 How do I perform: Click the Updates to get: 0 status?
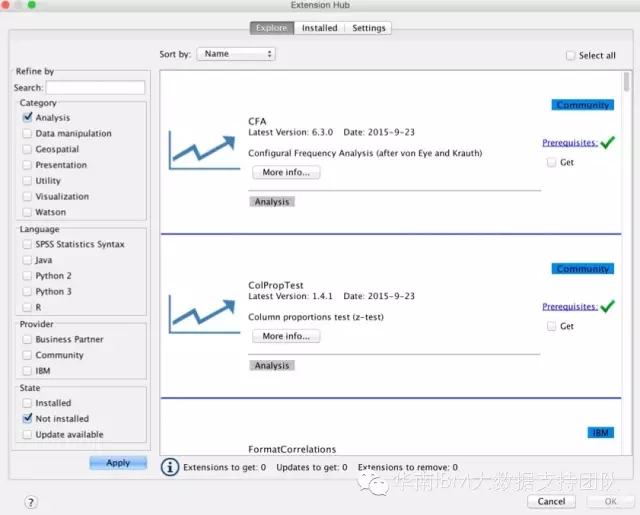(312, 467)
